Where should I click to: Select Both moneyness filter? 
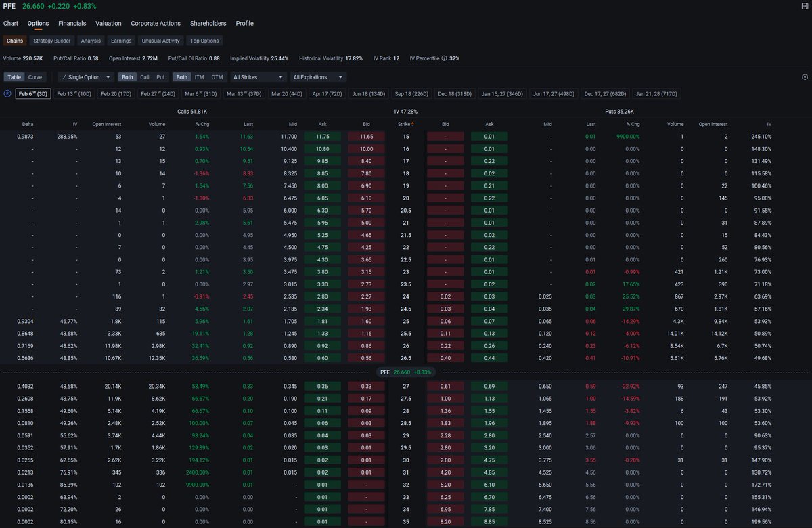(x=182, y=77)
